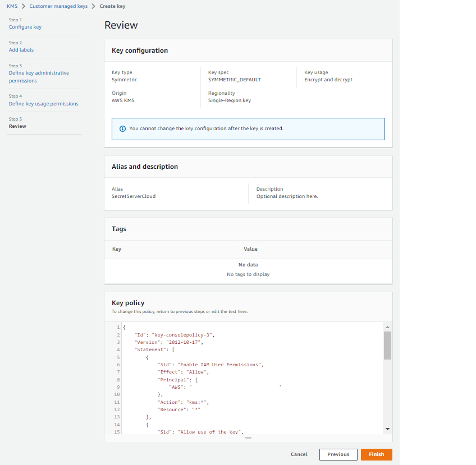Viewport: 476px width, 465px height.
Task: Click the editor resize handle below the policy
Action: point(248,438)
